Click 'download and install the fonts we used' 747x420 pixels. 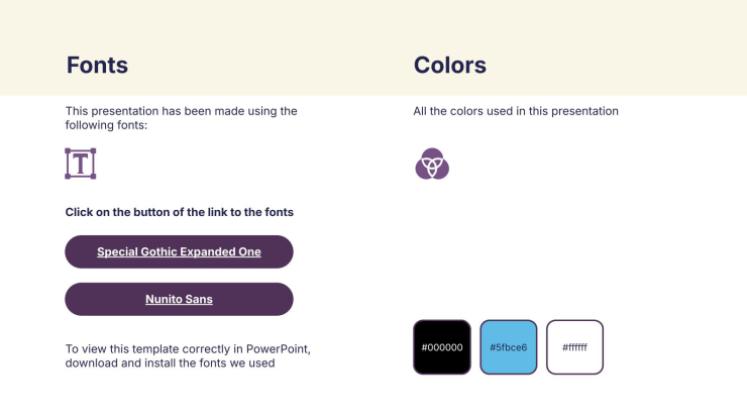pos(170,363)
